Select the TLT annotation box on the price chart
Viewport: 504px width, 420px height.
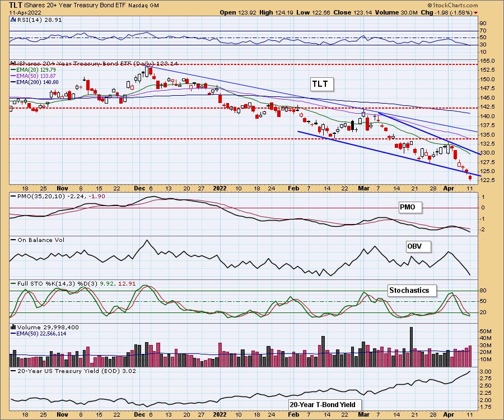point(322,84)
